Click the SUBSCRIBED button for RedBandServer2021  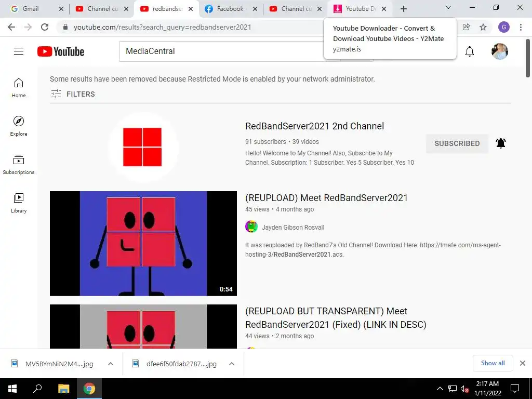[x=457, y=143]
